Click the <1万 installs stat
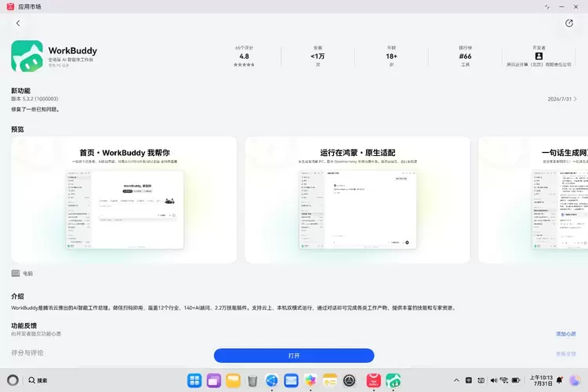The image size is (588, 392). (x=318, y=56)
